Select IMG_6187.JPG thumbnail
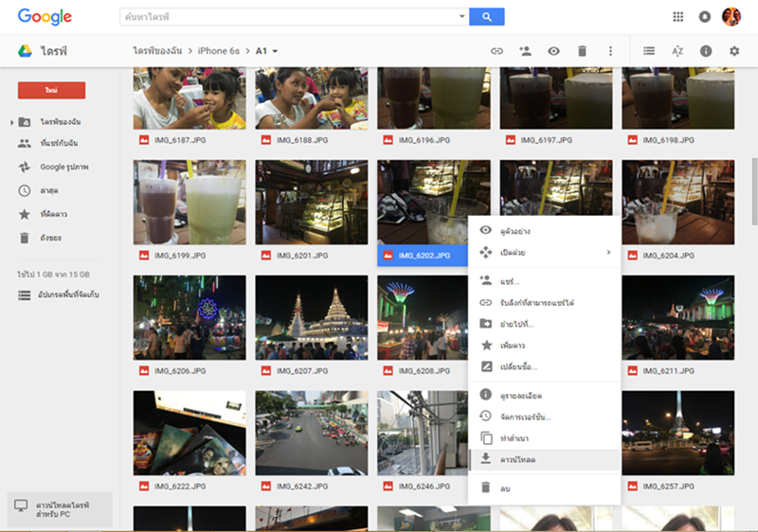Image resolution: width=758 pixels, height=532 pixels. tap(189, 98)
